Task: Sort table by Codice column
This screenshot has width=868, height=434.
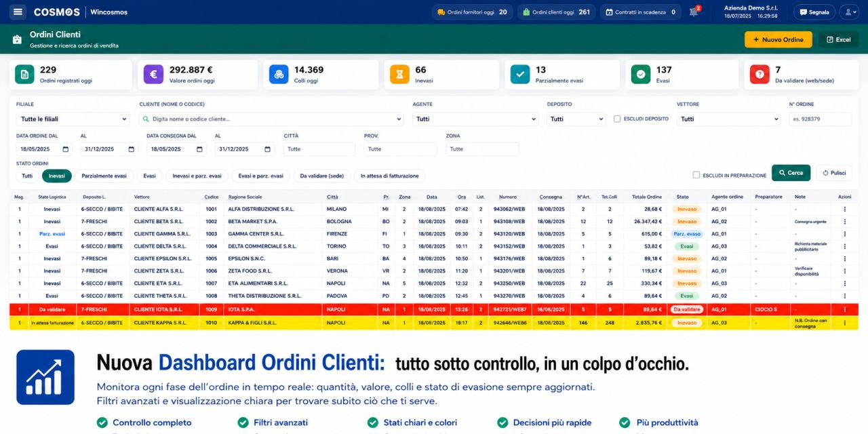Action: (x=212, y=197)
